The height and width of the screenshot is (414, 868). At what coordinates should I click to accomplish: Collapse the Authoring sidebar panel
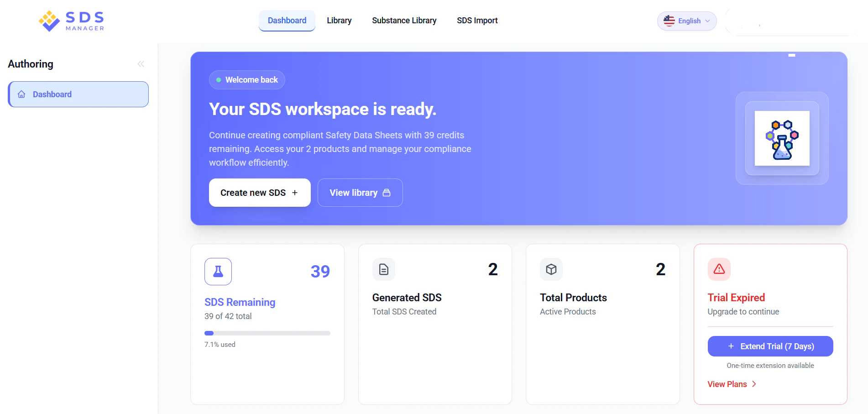tap(141, 64)
